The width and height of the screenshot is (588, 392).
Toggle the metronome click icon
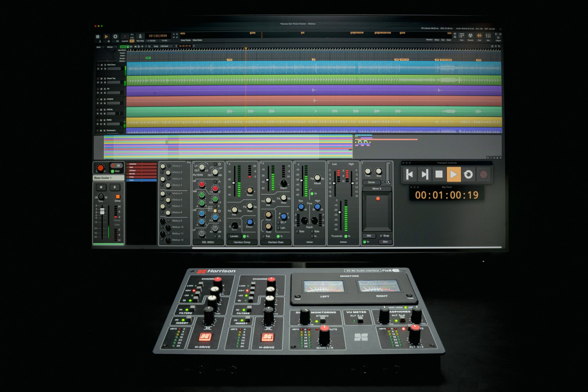(140, 36)
